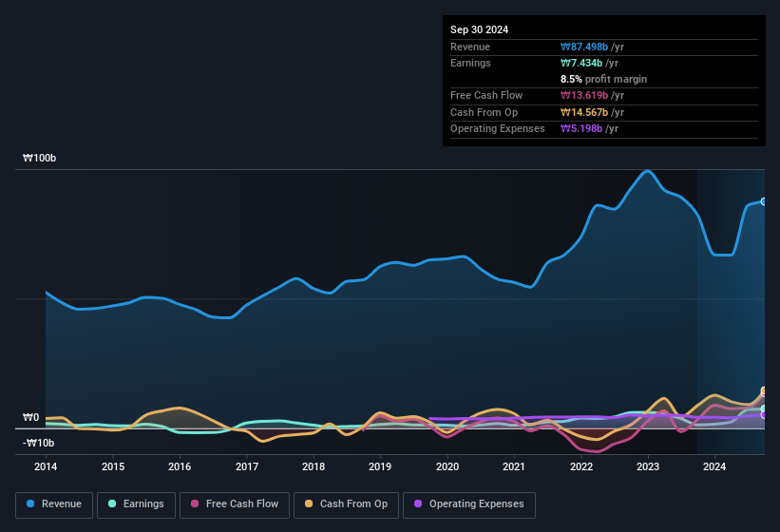Click the Operating Expenses tooltip label

tap(498, 129)
